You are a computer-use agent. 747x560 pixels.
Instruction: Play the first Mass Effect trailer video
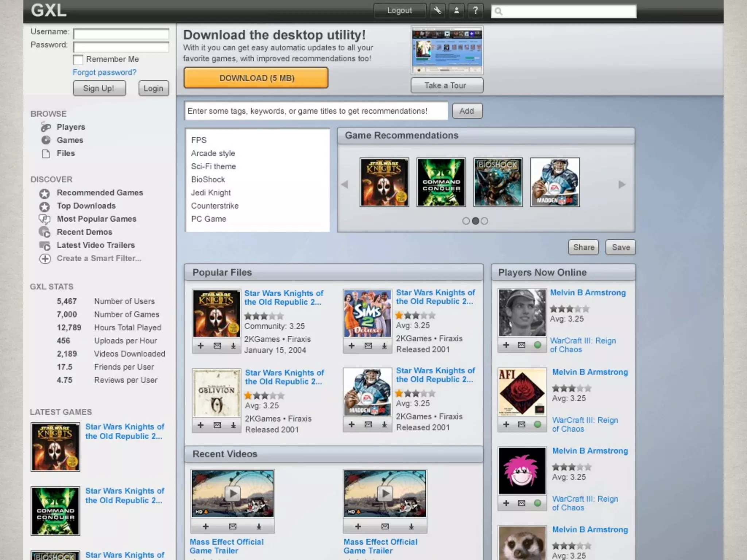pyautogui.click(x=232, y=494)
